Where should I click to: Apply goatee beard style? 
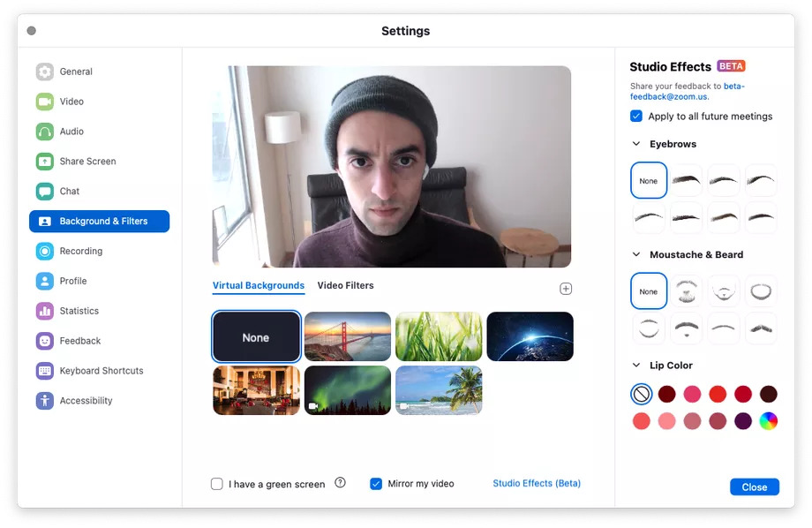pyautogui.click(x=724, y=291)
